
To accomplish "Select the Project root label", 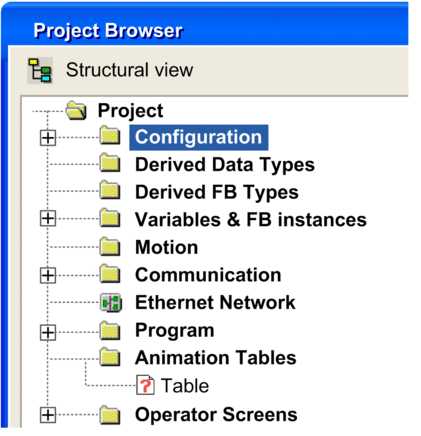I will [x=130, y=111].
